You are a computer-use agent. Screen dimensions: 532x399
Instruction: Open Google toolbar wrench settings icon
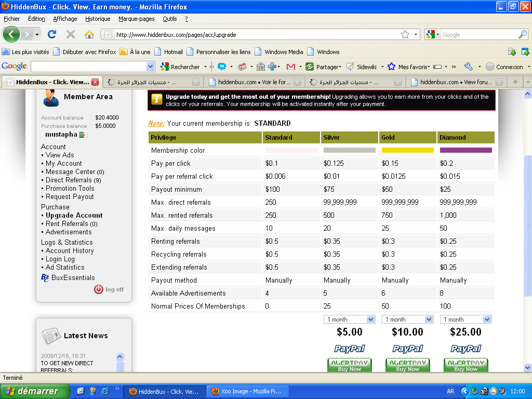469,66
